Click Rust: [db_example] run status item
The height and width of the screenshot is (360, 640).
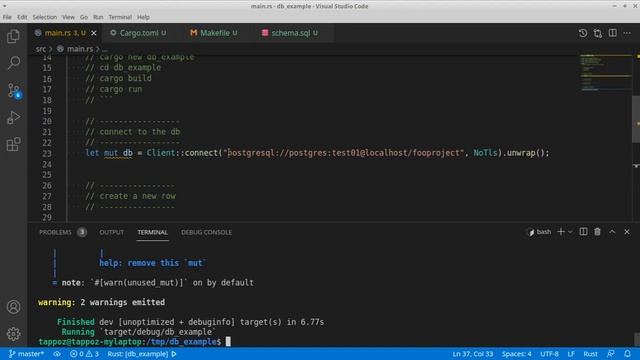tap(142, 354)
